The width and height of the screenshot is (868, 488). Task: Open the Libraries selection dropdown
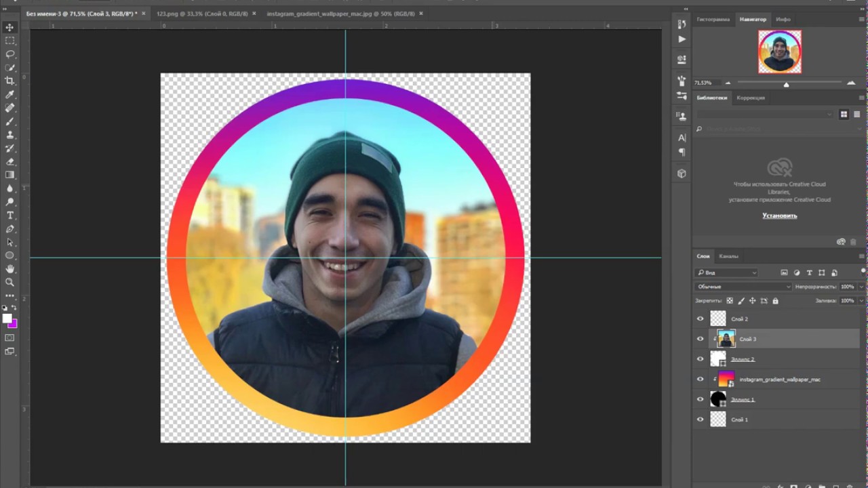coord(764,115)
